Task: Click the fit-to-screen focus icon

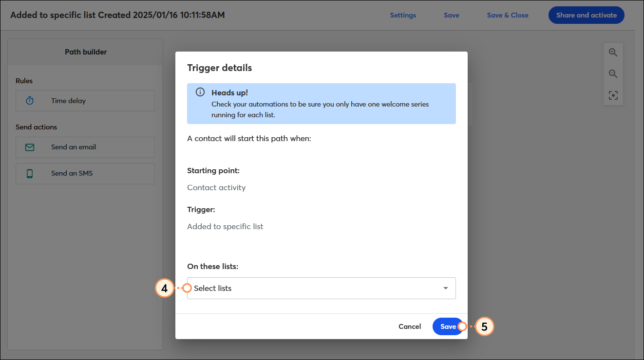Action: (613, 95)
